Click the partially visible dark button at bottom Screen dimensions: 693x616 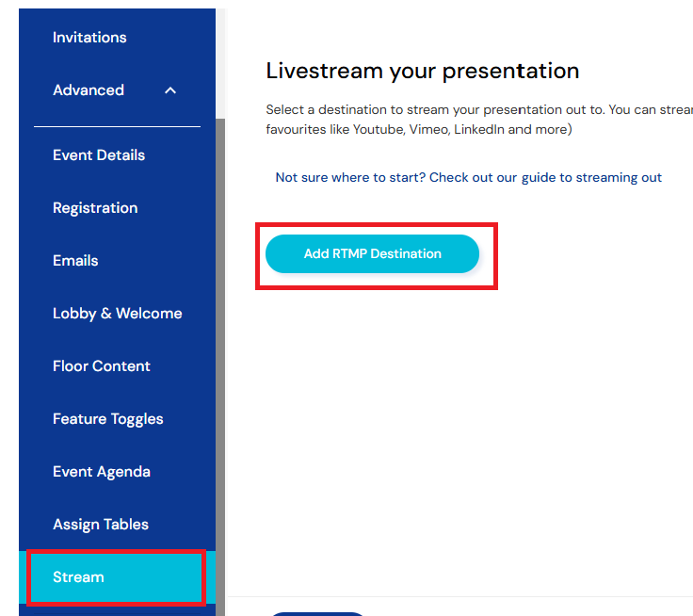click(x=317, y=613)
